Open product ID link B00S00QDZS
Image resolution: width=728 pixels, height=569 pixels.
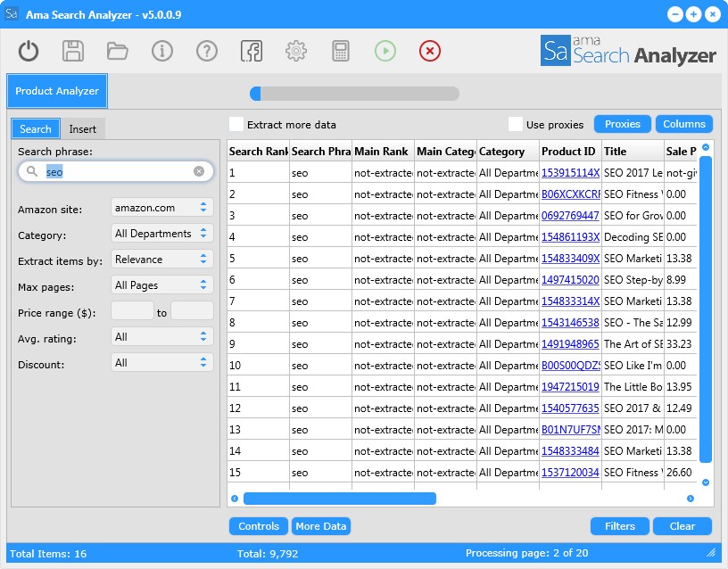(x=571, y=366)
